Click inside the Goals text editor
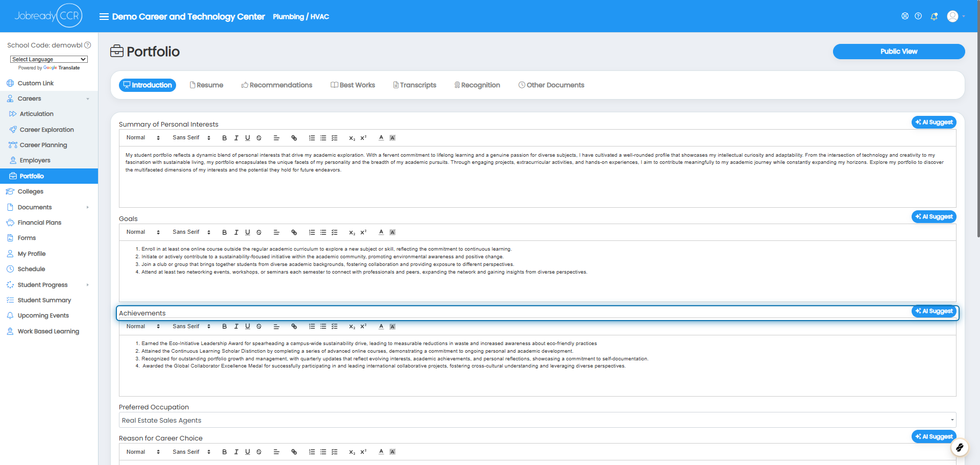 537,271
